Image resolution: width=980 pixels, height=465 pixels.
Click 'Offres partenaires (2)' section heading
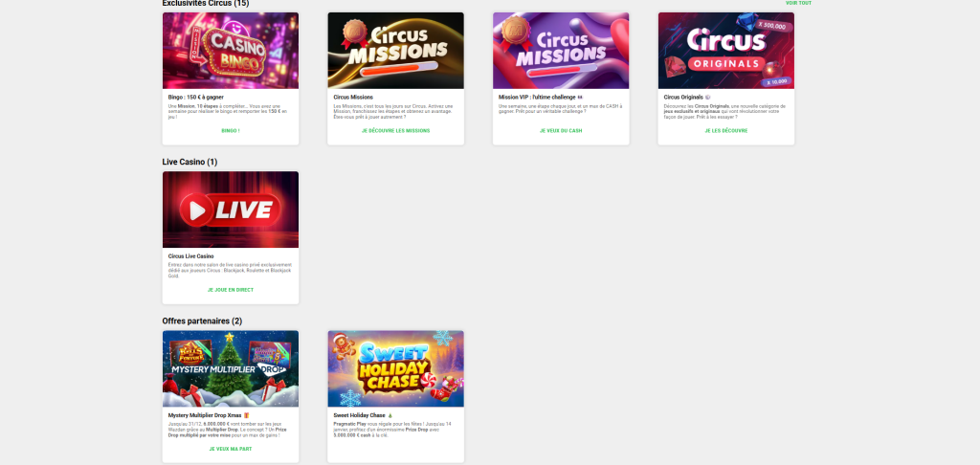pos(202,321)
